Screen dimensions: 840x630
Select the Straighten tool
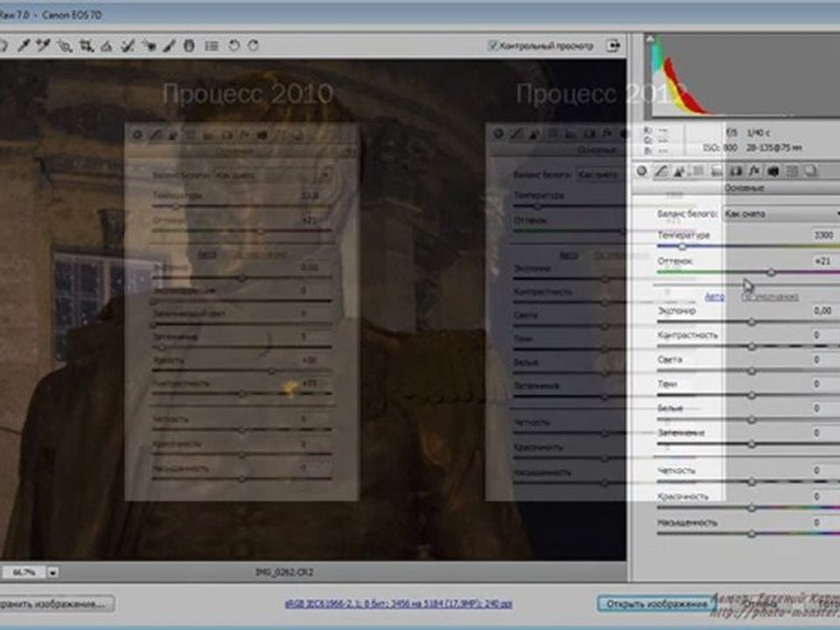[106, 46]
